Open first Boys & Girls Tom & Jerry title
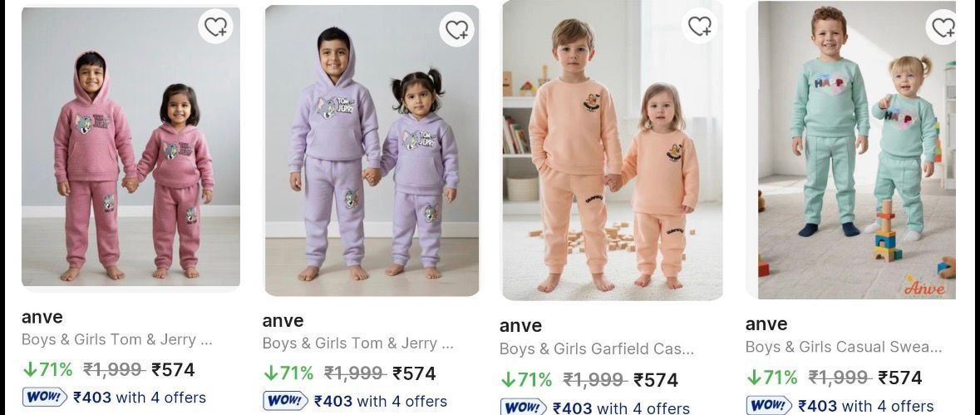This screenshot has width=980, height=415. 117,339
